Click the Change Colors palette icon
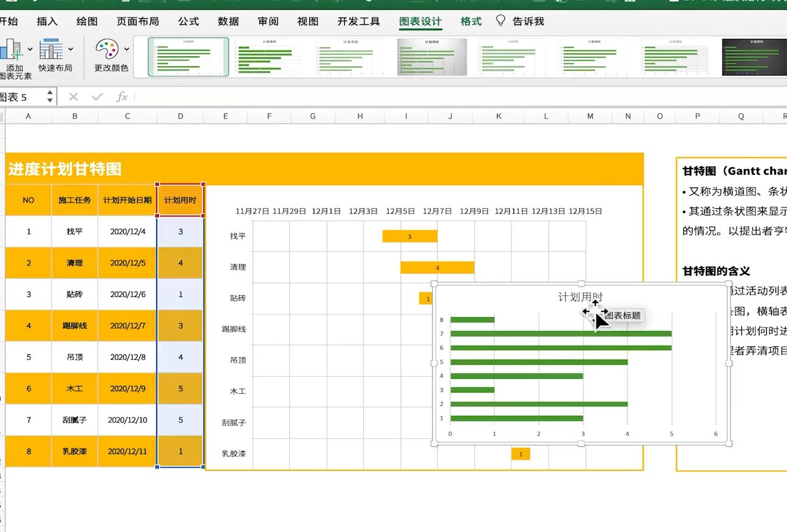 click(x=107, y=50)
